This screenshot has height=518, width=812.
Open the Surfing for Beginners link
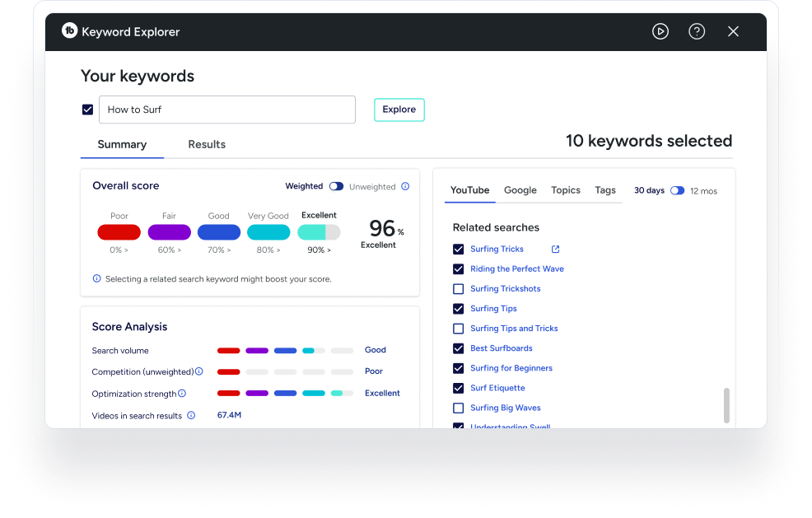pyautogui.click(x=511, y=368)
